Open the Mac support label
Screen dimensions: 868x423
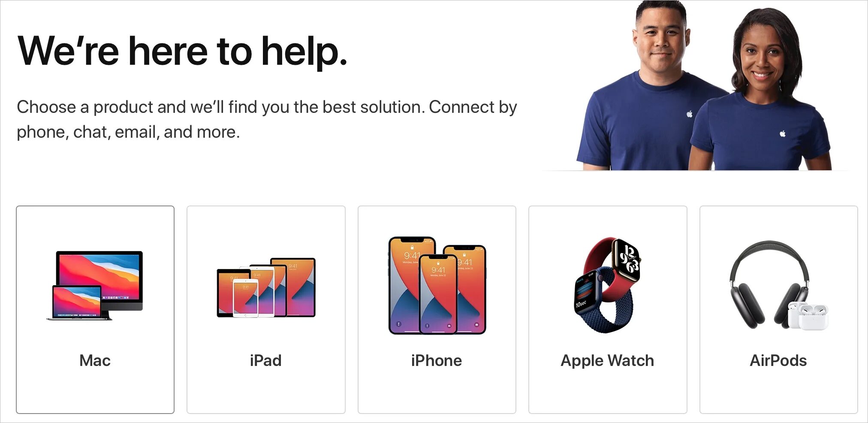coord(95,360)
